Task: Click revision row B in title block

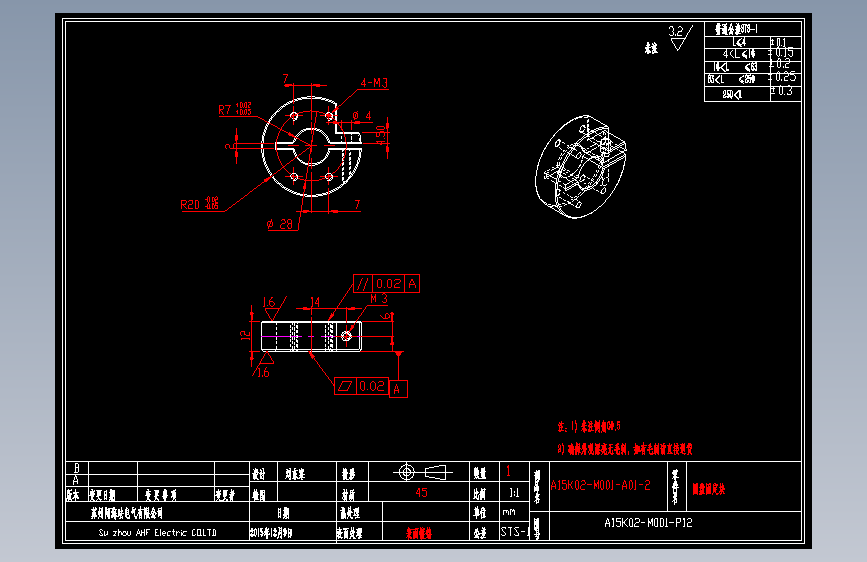Action: (158, 468)
